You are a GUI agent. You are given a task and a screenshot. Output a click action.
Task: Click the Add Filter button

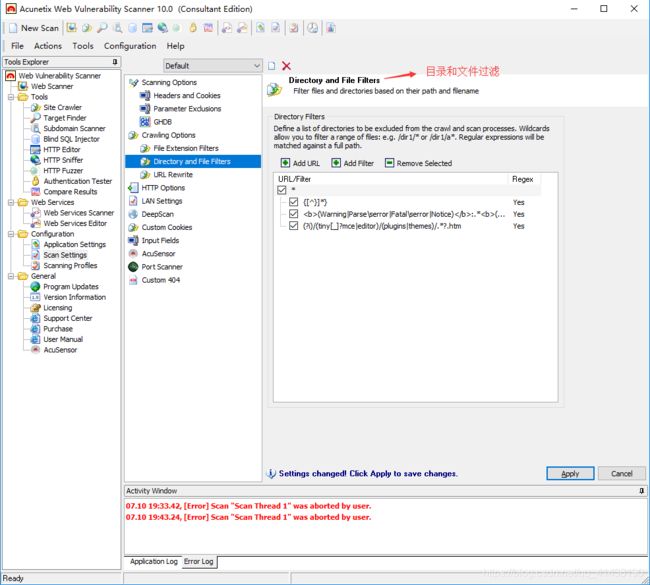pos(353,163)
